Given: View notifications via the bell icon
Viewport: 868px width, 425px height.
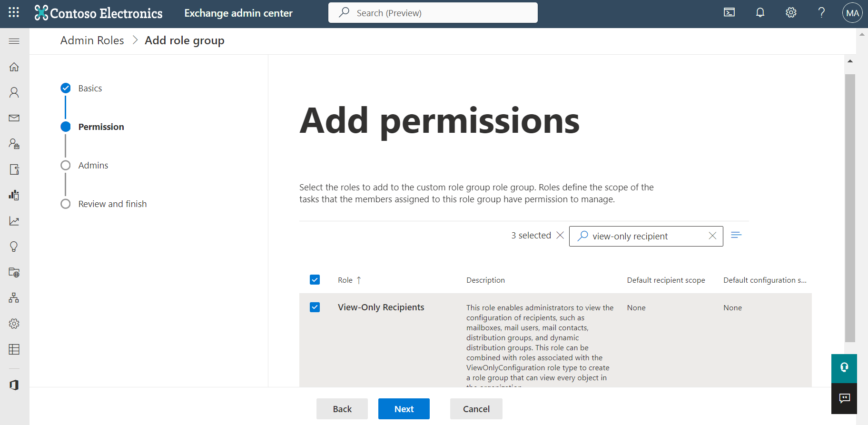Looking at the screenshot, I should coord(760,12).
